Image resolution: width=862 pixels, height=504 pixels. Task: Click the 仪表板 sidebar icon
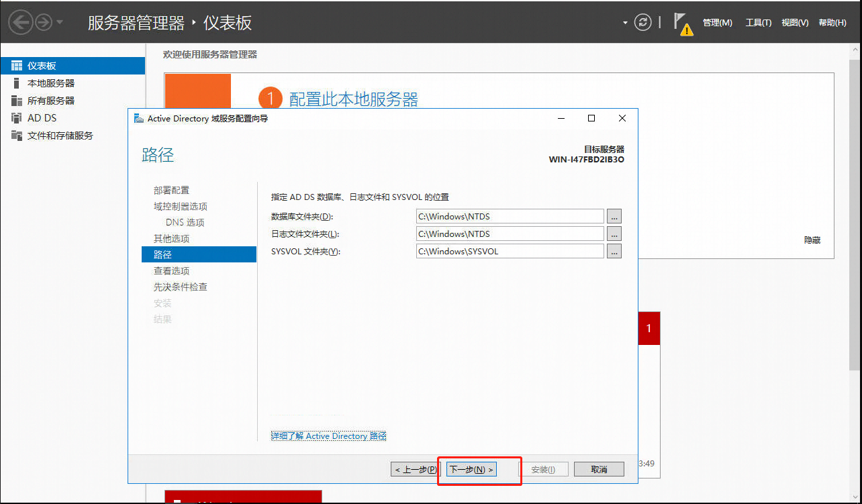tap(17, 66)
